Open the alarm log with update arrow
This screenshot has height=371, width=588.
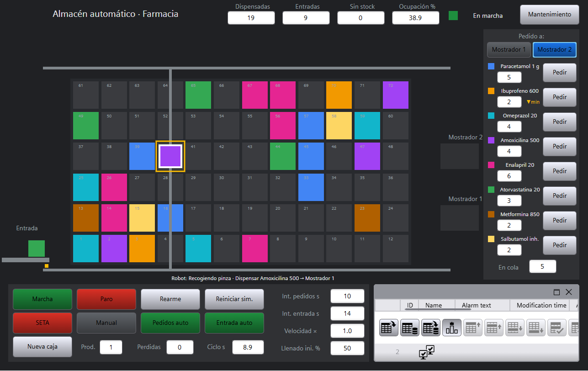[430, 327]
